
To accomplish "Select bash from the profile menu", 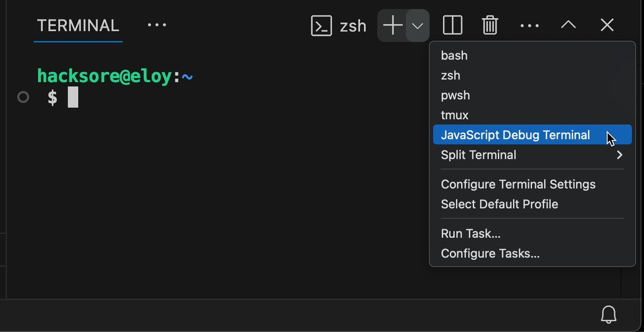I will coord(454,55).
